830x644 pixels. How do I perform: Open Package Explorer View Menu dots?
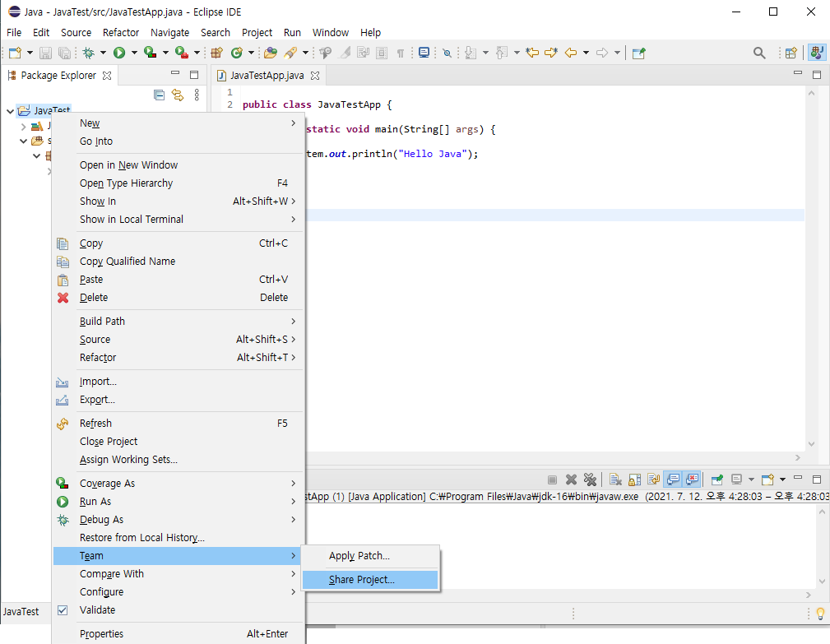tap(197, 95)
